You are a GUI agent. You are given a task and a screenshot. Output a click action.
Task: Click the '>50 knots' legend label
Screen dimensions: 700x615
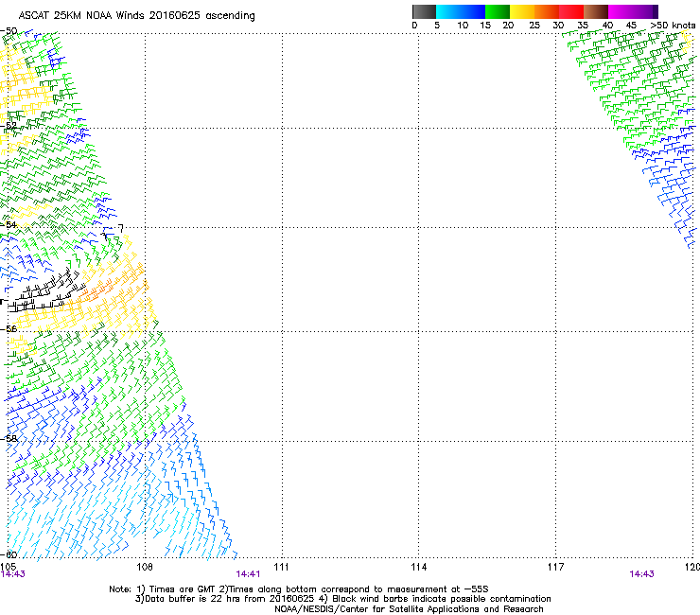point(673,26)
